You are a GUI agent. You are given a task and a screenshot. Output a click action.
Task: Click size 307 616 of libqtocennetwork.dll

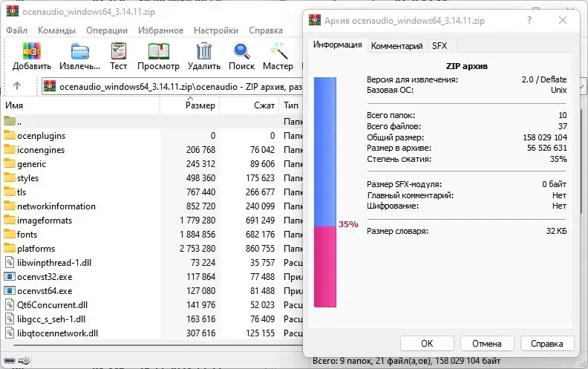click(200, 333)
